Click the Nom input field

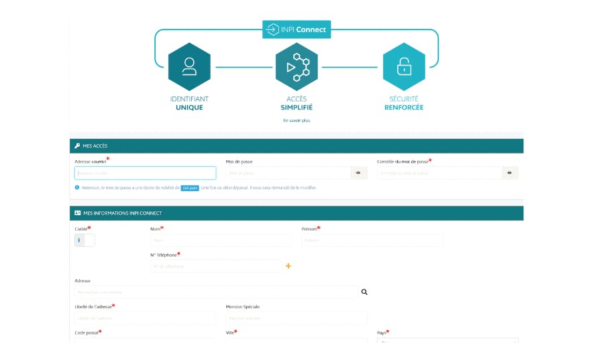point(221,240)
